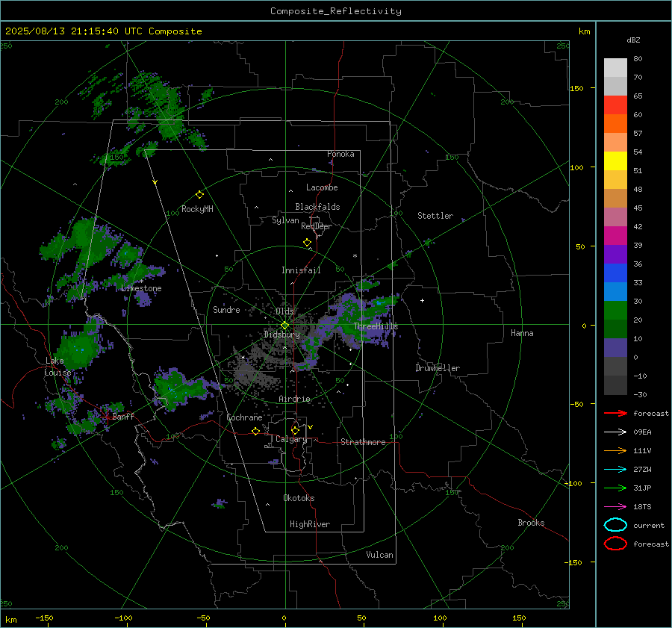This screenshot has width=672, height=628.
Task: Click the yellow diamond marker near RedDeer
Action: (x=307, y=243)
